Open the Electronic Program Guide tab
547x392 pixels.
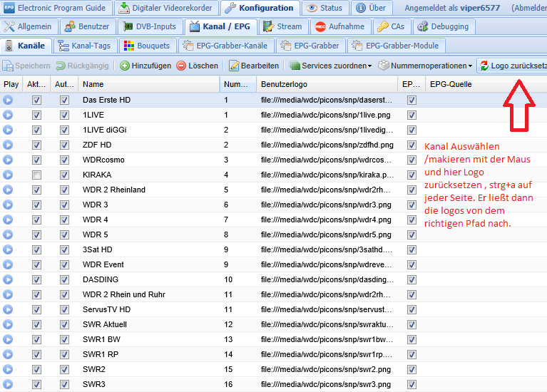click(x=56, y=8)
